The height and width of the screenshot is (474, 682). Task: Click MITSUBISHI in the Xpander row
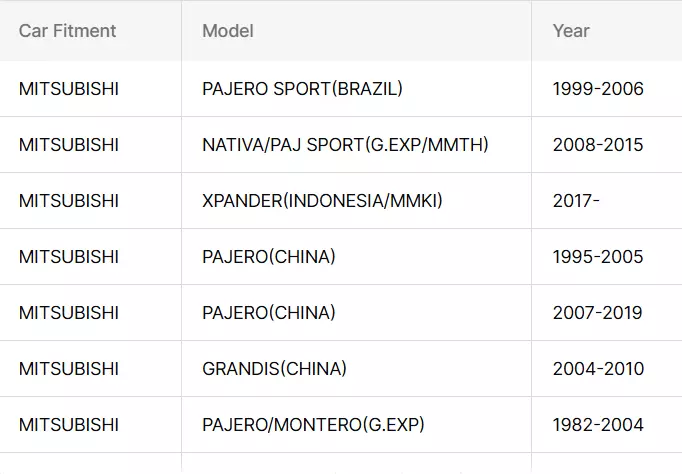click(x=69, y=201)
